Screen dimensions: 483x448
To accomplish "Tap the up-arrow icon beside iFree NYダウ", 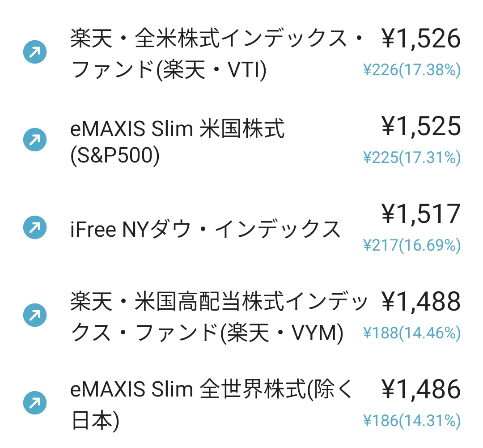I will coord(35,227).
